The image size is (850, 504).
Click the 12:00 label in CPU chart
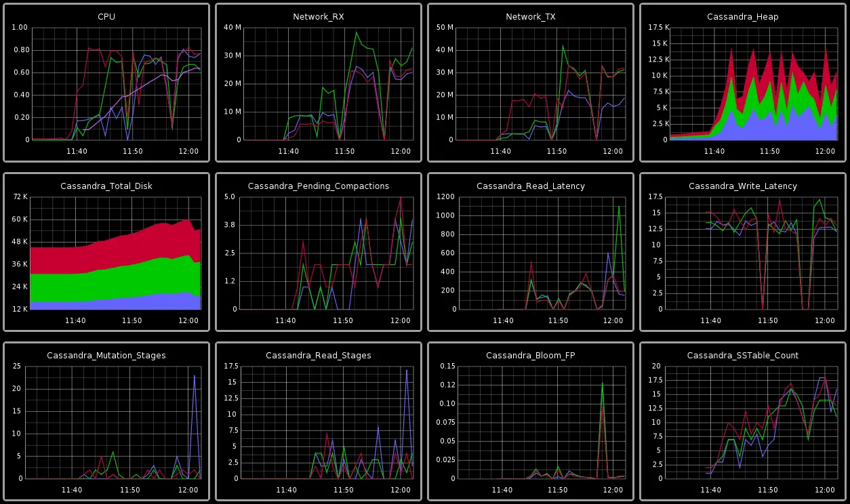188,151
